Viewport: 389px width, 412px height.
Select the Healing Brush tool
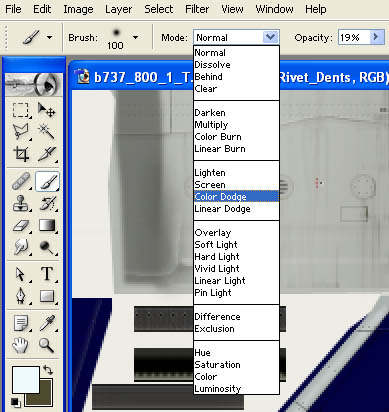pos(21,181)
